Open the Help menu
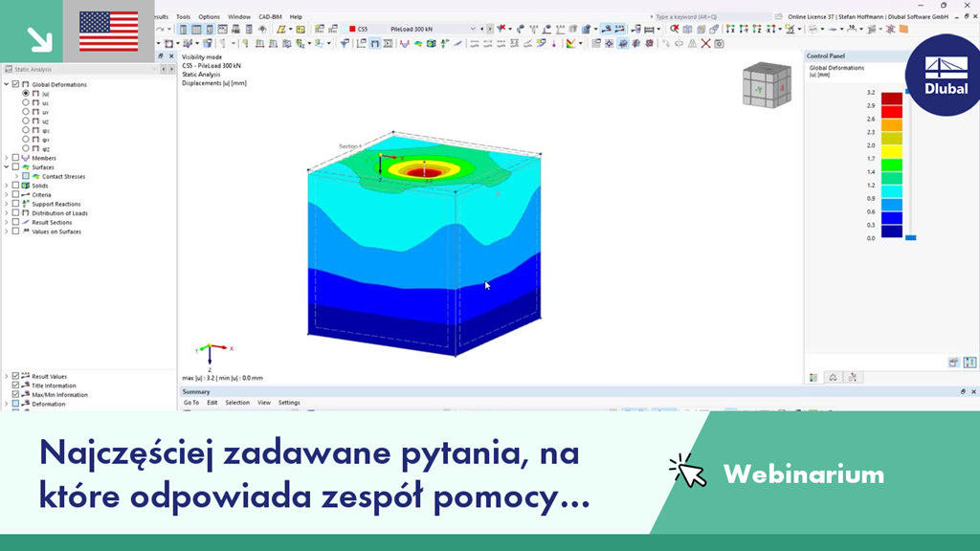 pos(296,17)
